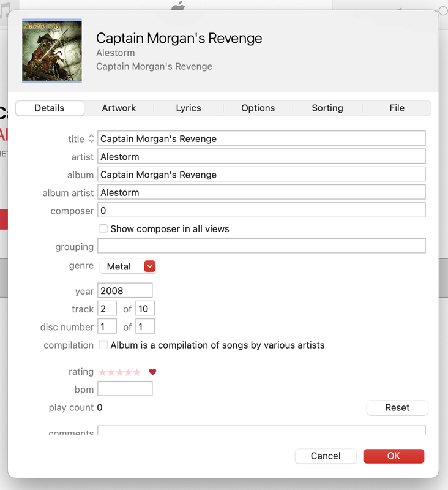
Task: Click the album artwork thumbnail in header
Action: (x=52, y=51)
